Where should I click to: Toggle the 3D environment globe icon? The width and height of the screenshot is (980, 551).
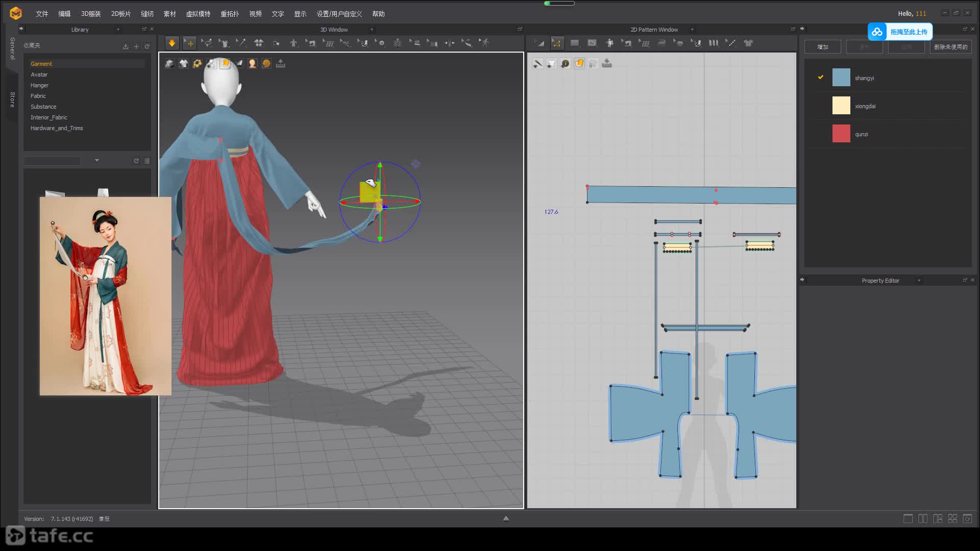[x=266, y=63]
